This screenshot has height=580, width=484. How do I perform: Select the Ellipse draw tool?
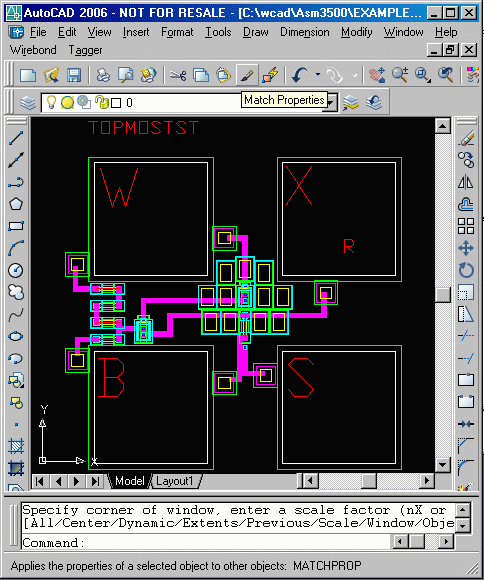coord(16,336)
